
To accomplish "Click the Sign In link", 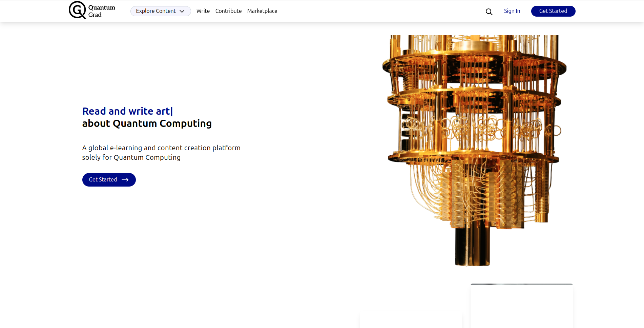I will tap(512, 11).
